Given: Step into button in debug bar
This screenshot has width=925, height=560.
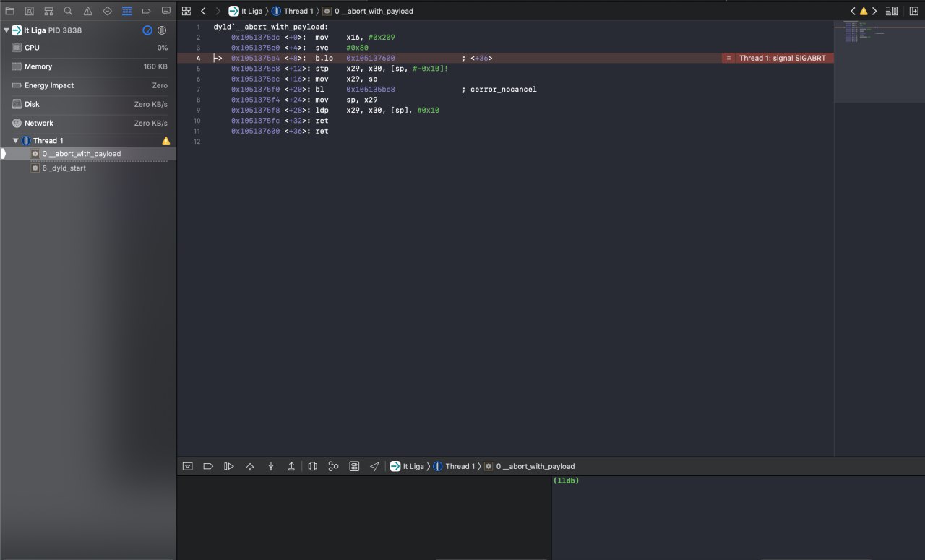Looking at the screenshot, I should 271,466.
